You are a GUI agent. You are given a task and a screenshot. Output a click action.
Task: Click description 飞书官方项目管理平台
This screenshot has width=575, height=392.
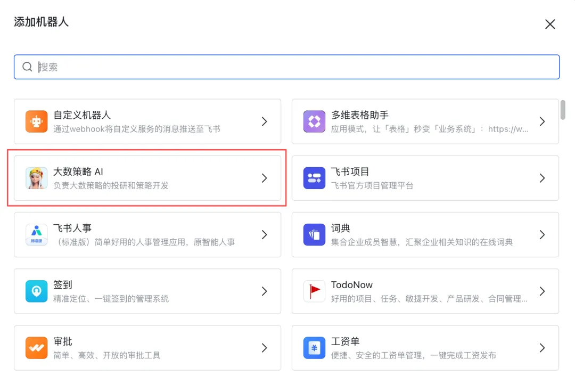coord(372,185)
